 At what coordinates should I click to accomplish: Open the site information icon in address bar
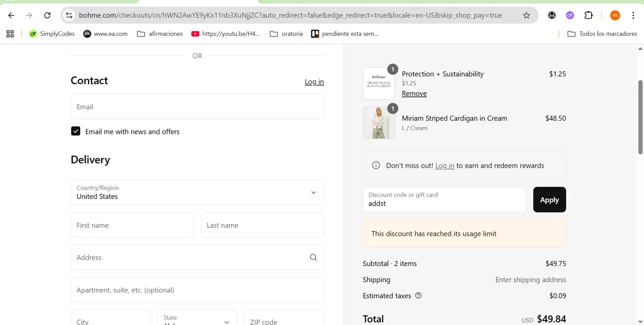coord(69,15)
